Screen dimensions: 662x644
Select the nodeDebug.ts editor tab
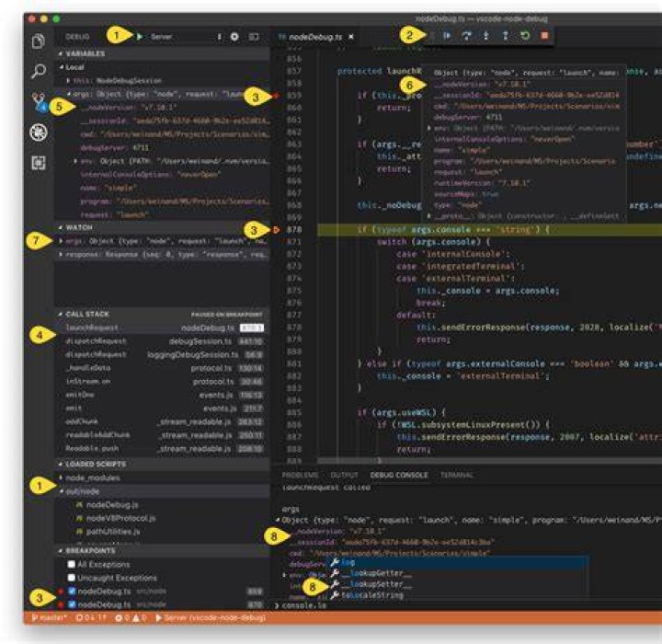click(314, 37)
